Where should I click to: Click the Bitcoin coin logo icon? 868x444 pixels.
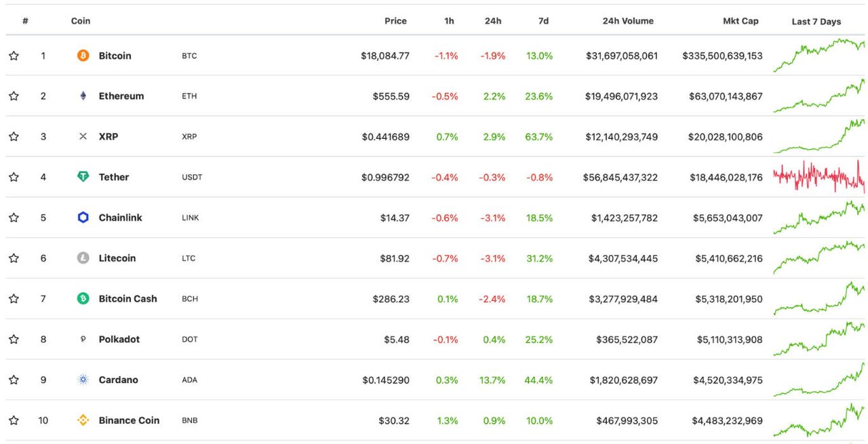83,56
